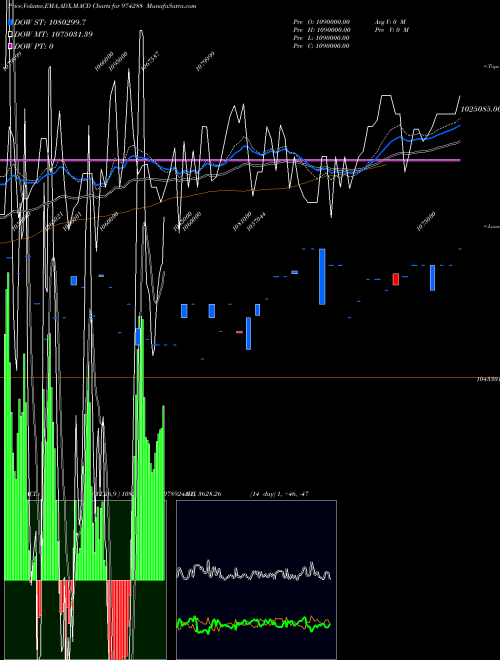Click the orange horizontal line across the volume area

point(250,378)
